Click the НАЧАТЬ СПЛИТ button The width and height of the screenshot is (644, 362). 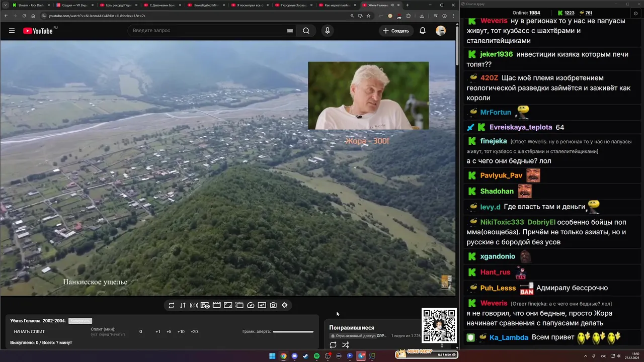(29, 331)
